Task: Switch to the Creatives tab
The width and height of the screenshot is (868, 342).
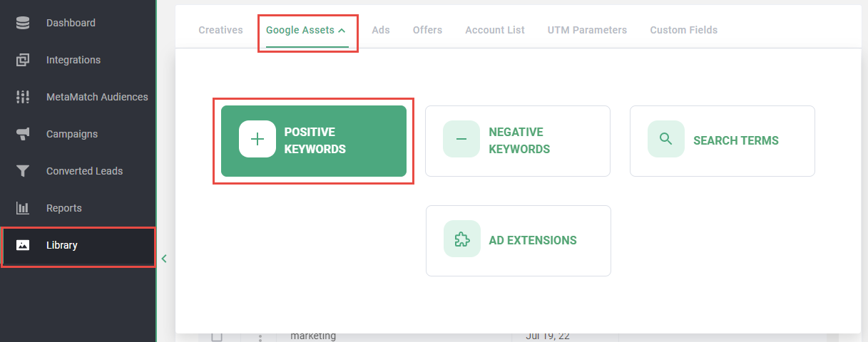Action: point(220,30)
